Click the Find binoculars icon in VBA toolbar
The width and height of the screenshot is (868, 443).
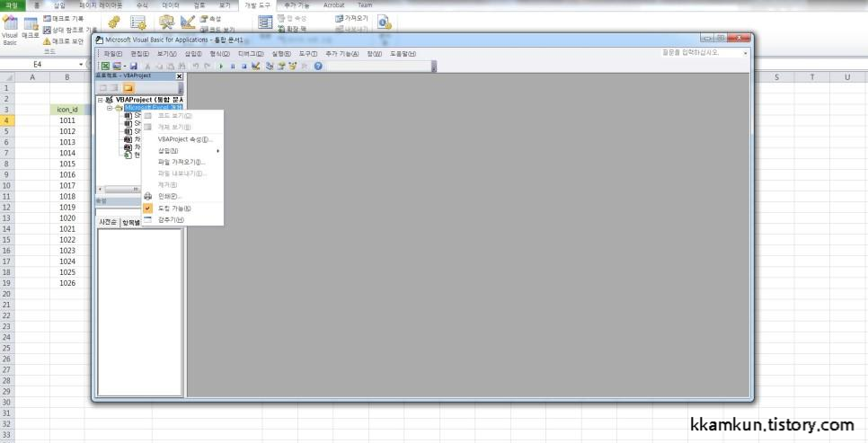pos(182,66)
